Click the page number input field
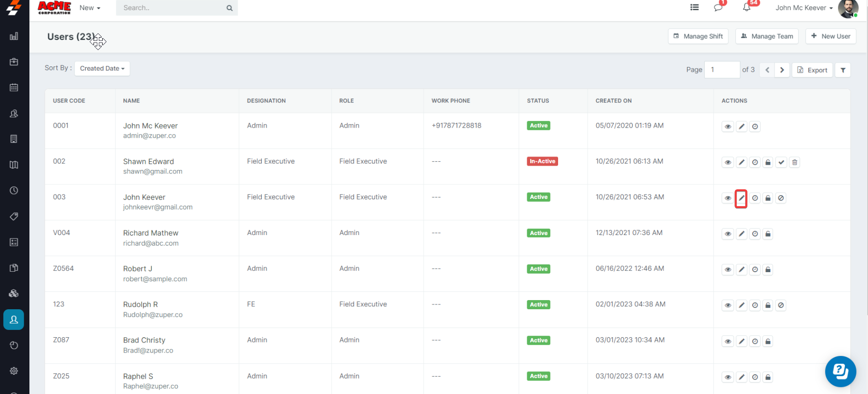This screenshot has height=394, width=868. tap(721, 70)
